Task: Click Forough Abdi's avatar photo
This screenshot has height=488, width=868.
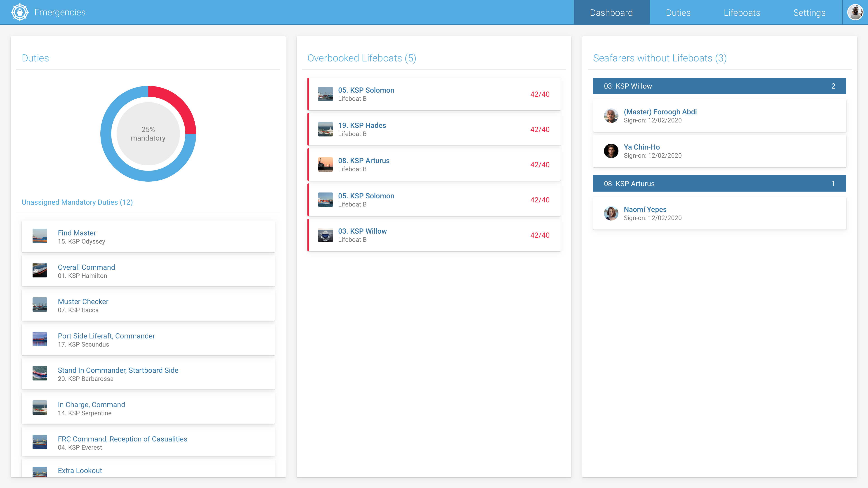Action: coord(611,115)
